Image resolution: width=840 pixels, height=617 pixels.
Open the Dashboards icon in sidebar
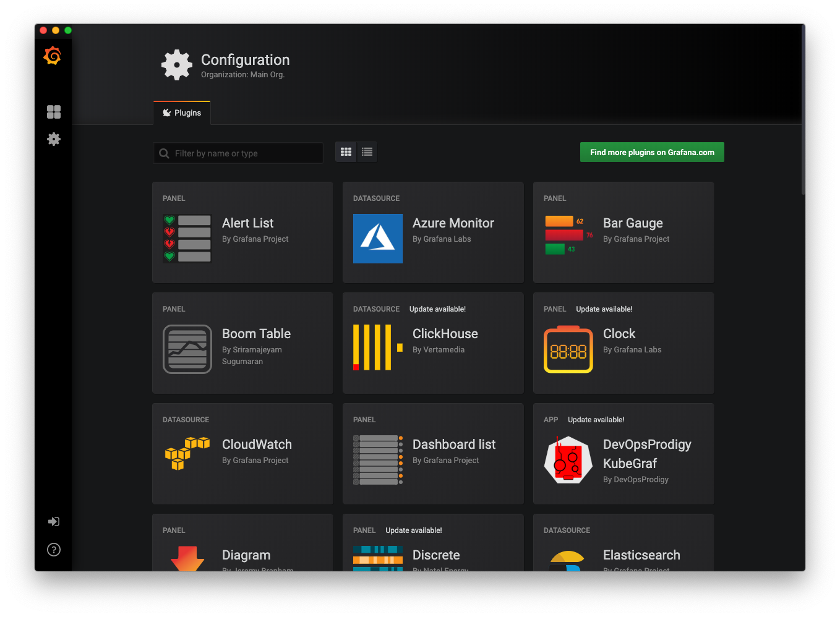54,112
